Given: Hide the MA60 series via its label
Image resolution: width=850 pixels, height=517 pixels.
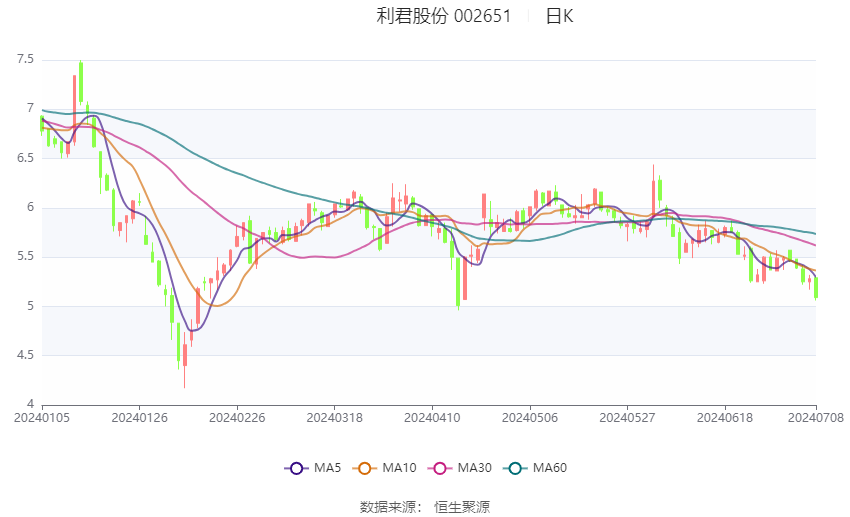Looking at the screenshot, I should tap(550, 468).
